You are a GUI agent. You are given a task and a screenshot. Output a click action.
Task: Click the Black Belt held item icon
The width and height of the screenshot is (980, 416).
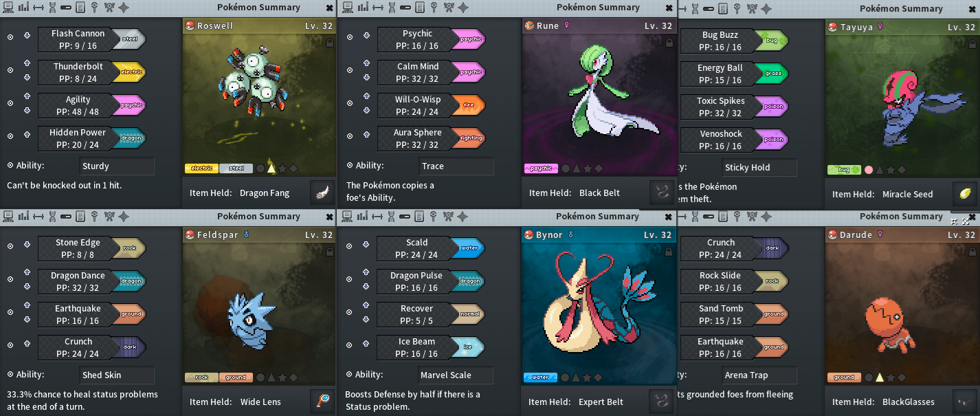coord(661,193)
